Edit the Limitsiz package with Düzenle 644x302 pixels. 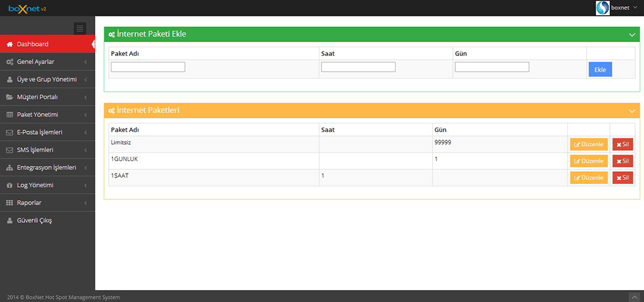click(589, 144)
